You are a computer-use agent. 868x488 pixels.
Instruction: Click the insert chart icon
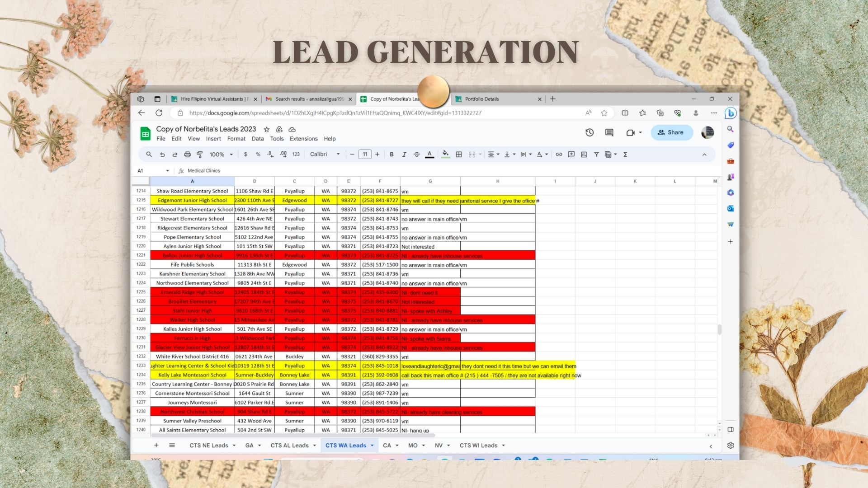[584, 155]
